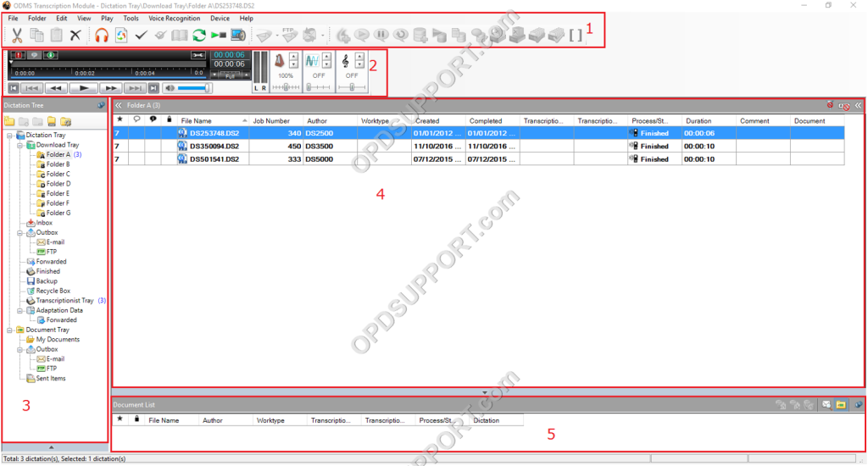Open the Voice Recognition menu
Screen dimensions: 868x466
[175, 19]
